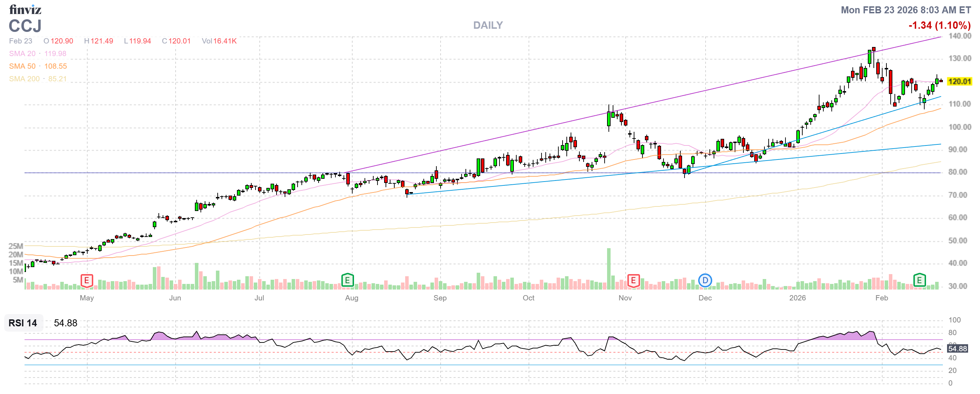This screenshot has height=394, width=980.
Task: Click the CCJ ticker symbol
Action: [x=25, y=26]
